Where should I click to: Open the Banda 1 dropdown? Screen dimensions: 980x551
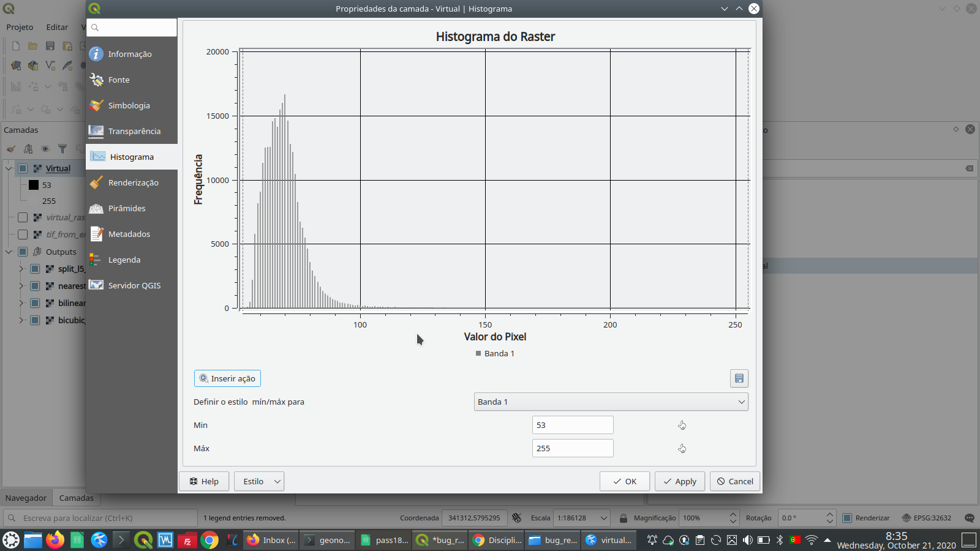(611, 402)
